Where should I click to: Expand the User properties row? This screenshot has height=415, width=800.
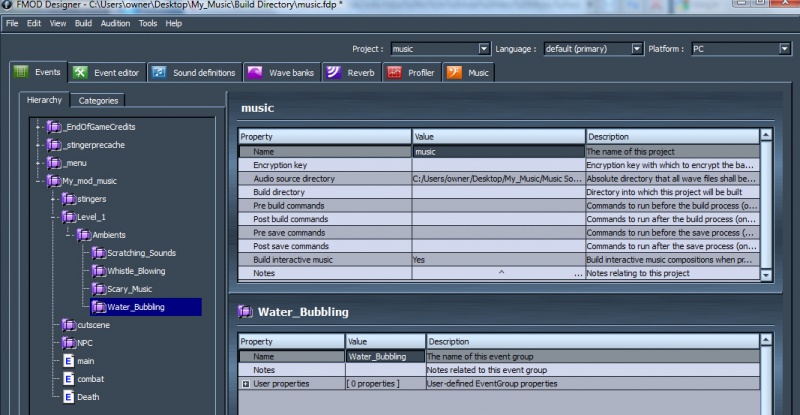click(245, 384)
